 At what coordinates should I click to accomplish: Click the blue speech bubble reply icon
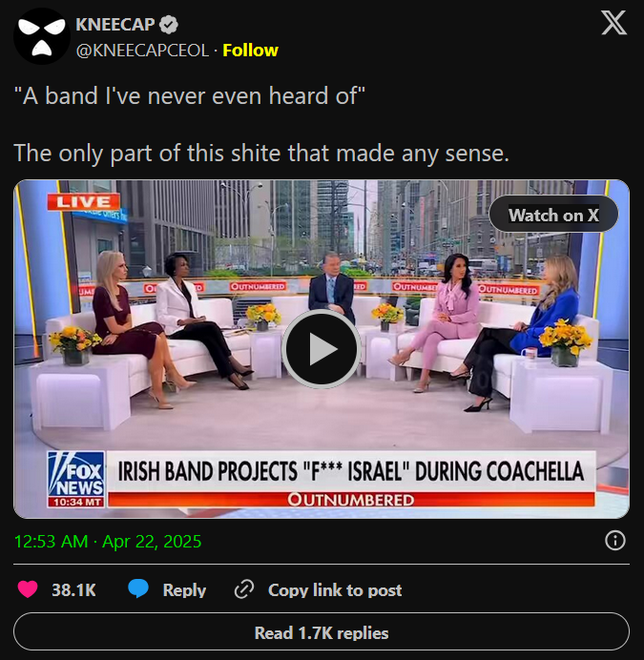click(138, 588)
